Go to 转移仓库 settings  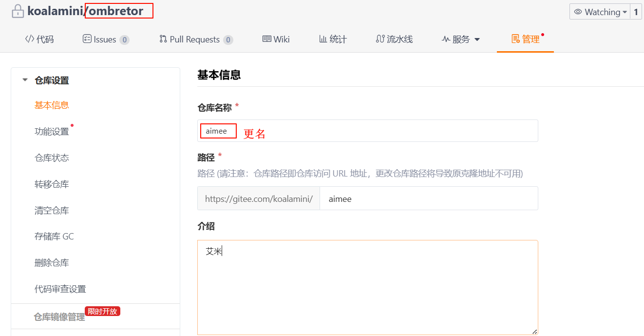52,184
